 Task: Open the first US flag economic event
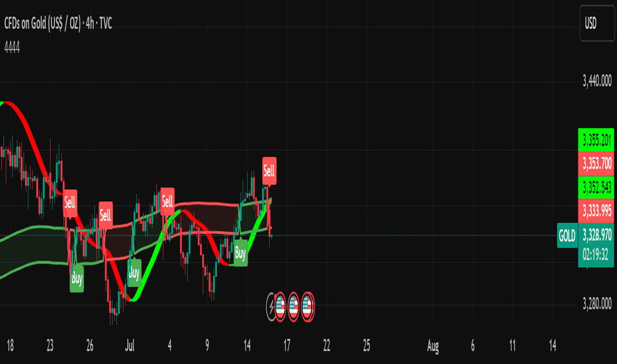pos(280,306)
